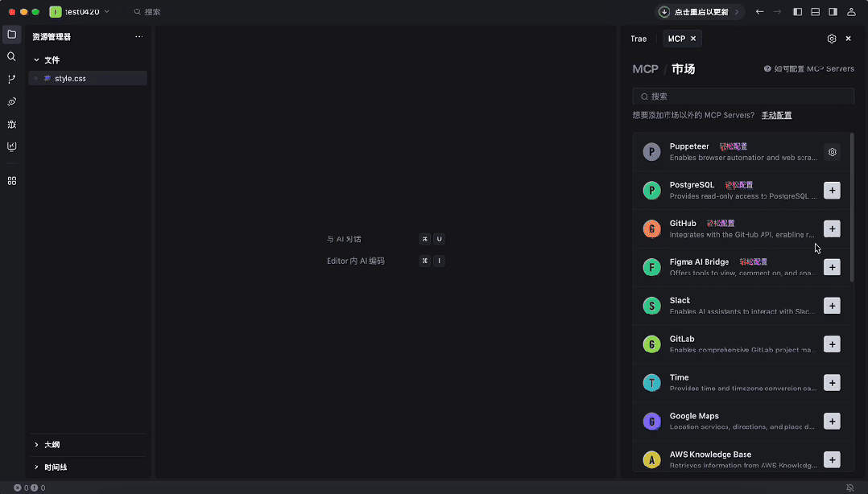The height and width of the screenshot is (494, 868).
Task: Add the AWS Knowledge Base server
Action: tap(832, 459)
